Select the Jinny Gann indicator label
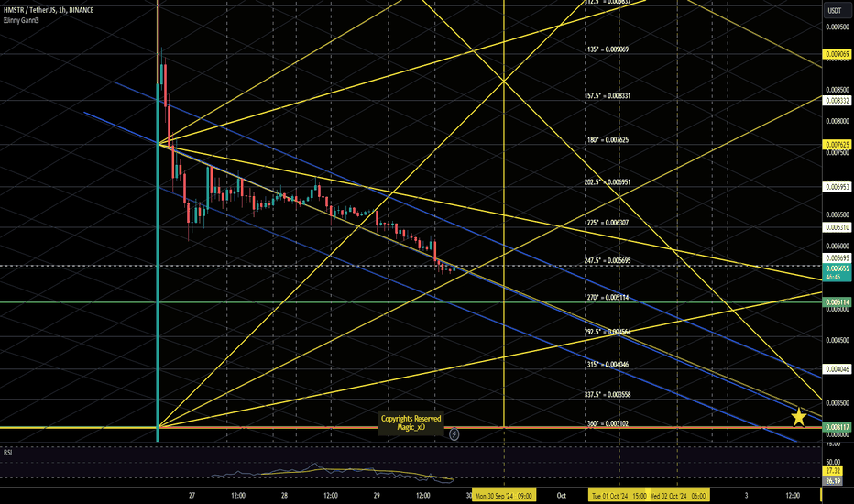The height and width of the screenshot is (504, 854). (x=21, y=20)
